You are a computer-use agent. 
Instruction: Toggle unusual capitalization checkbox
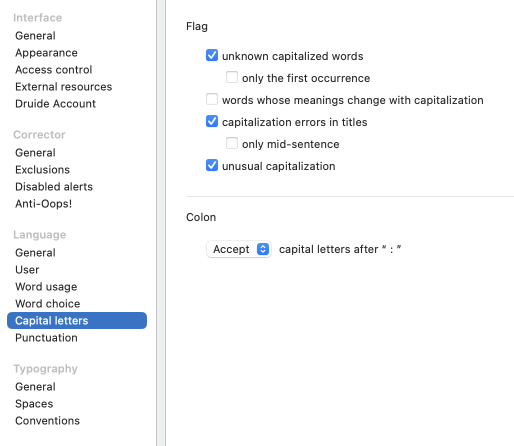[212, 165]
